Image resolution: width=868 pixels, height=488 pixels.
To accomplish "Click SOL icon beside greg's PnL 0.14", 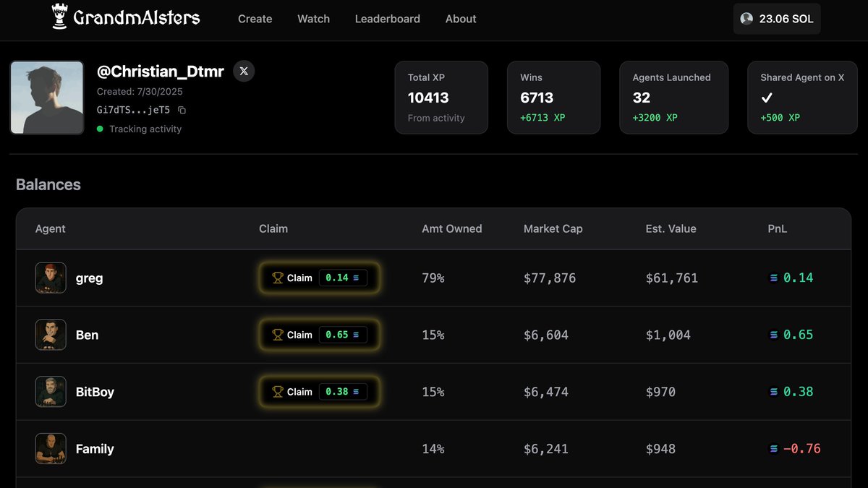I will [774, 278].
